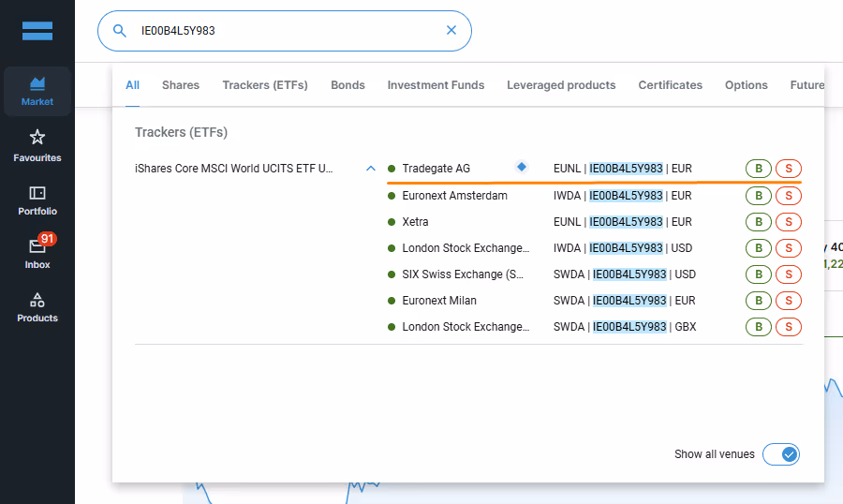Open Inbox with 91 unread badge
This screenshot has width=843, height=504.
point(37,252)
